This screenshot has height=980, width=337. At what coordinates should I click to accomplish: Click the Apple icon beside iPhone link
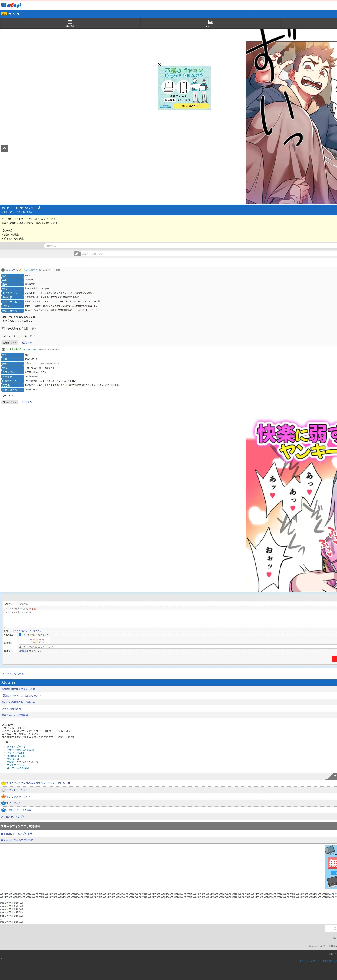(x=2, y=834)
